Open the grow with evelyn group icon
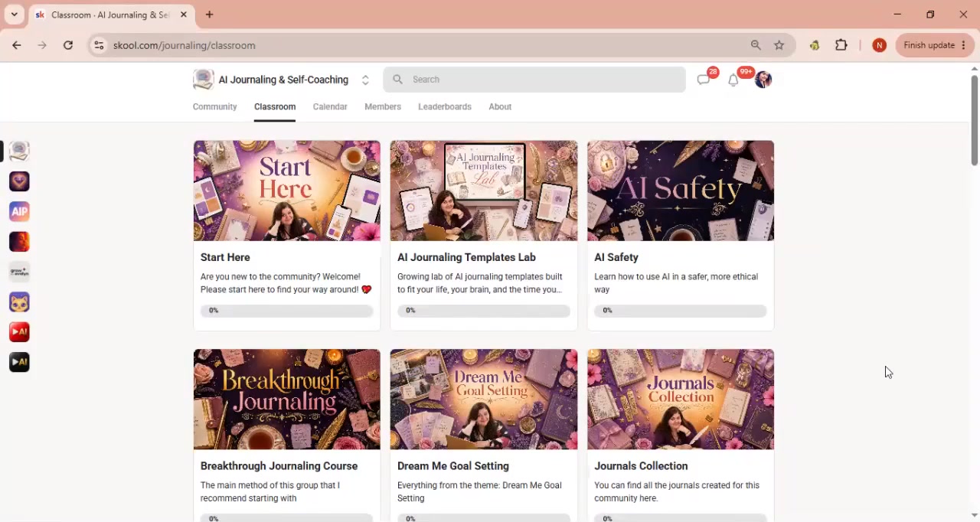This screenshot has width=980, height=522. pyautogui.click(x=19, y=272)
